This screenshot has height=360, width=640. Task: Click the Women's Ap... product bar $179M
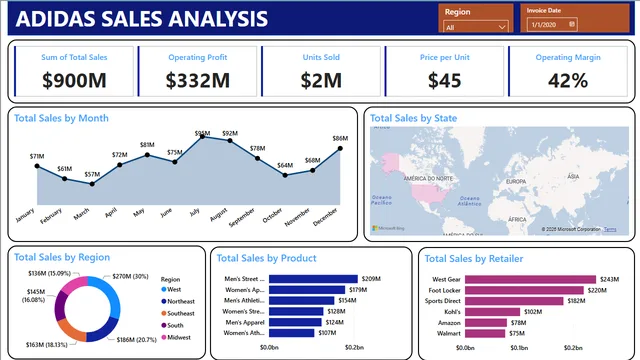(x=307, y=290)
